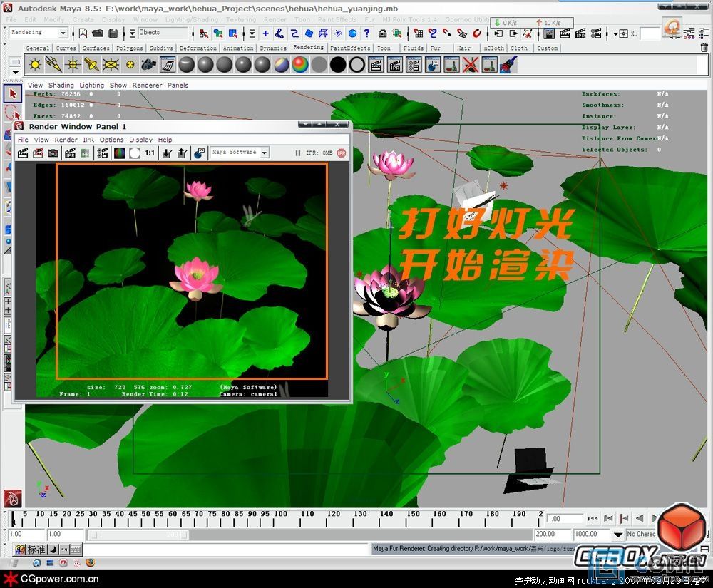Image resolution: width=713 pixels, height=588 pixels.
Task: Open the viewport Panels menu
Action: [178, 85]
